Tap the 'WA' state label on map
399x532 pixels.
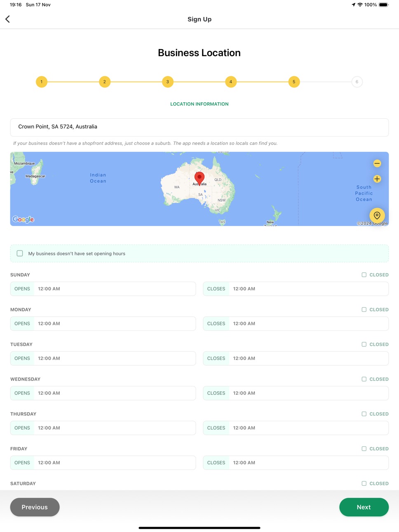click(x=177, y=187)
